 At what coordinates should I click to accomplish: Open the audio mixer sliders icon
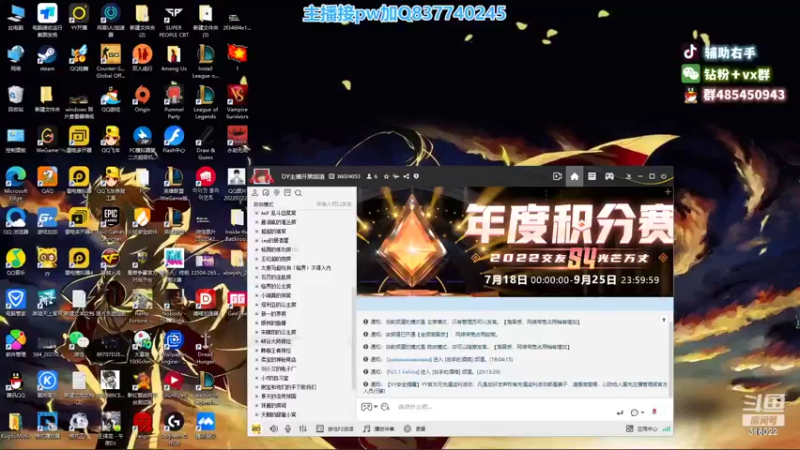[303, 429]
